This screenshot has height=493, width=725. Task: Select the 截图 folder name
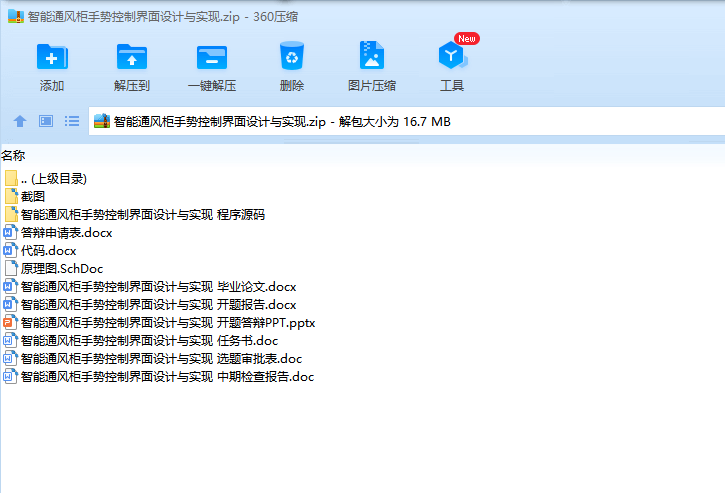tap(33, 197)
